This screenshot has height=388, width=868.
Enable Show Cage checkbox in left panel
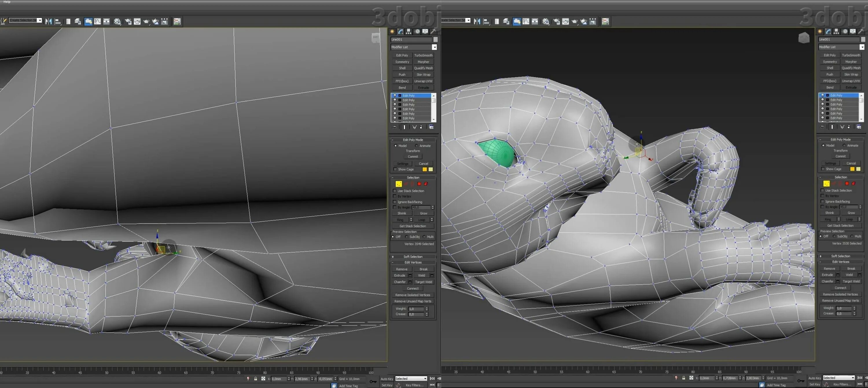[395, 170]
